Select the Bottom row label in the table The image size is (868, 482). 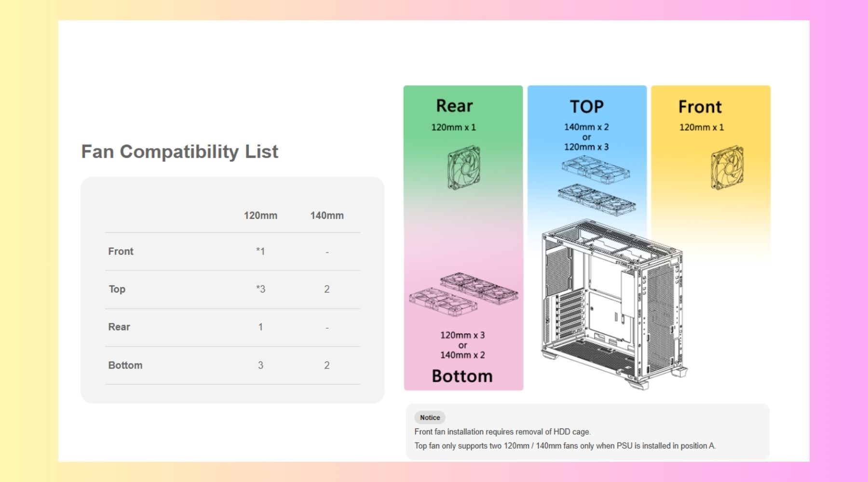coord(125,365)
